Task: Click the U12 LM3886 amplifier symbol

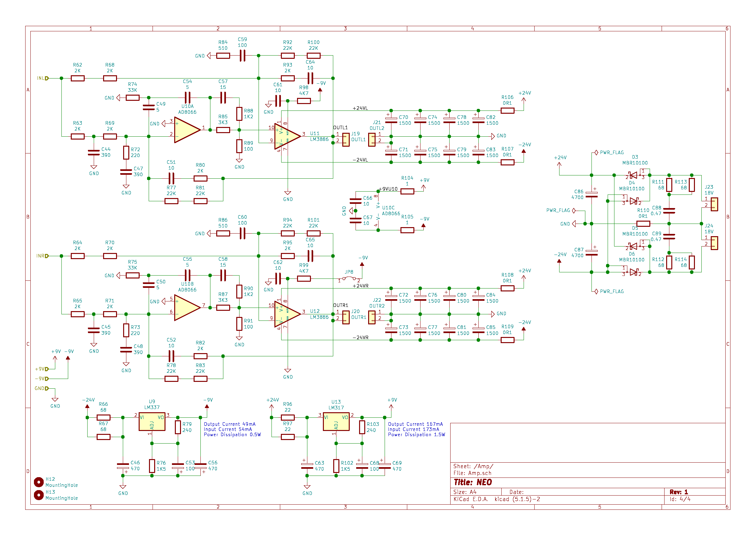Action: point(287,314)
